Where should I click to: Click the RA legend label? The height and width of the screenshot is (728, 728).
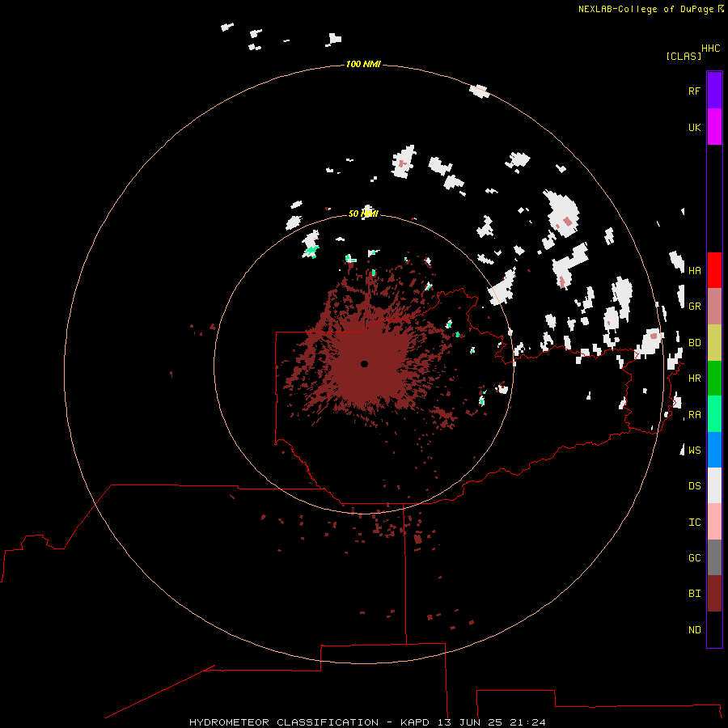(x=694, y=415)
